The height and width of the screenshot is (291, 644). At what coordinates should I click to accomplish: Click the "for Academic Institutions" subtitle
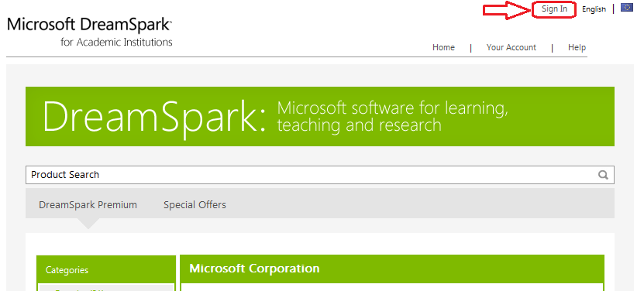[x=116, y=42]
